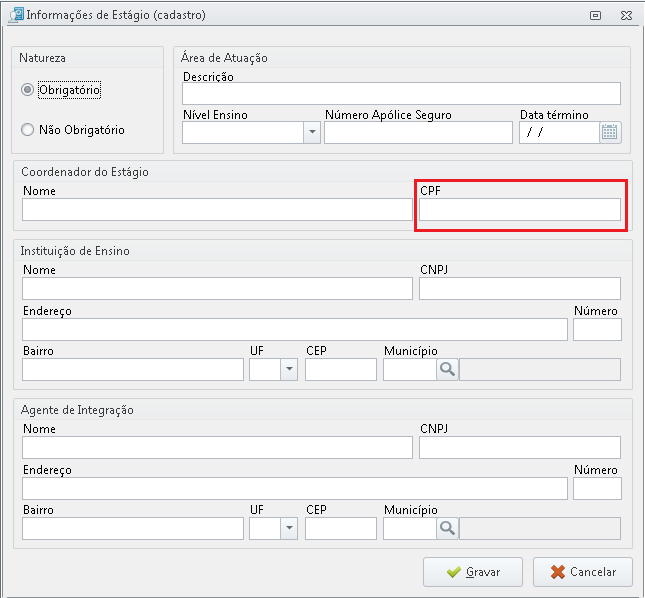This screenshot has height=598, width=645.
Task: Click the restore window icon
Action: coord(595,16)
